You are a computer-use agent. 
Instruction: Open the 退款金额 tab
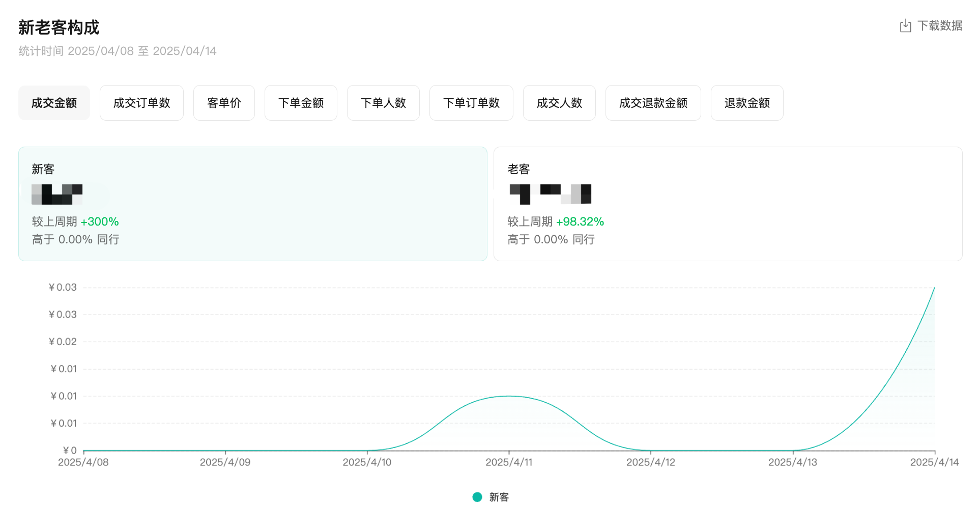tap(746, 103)
